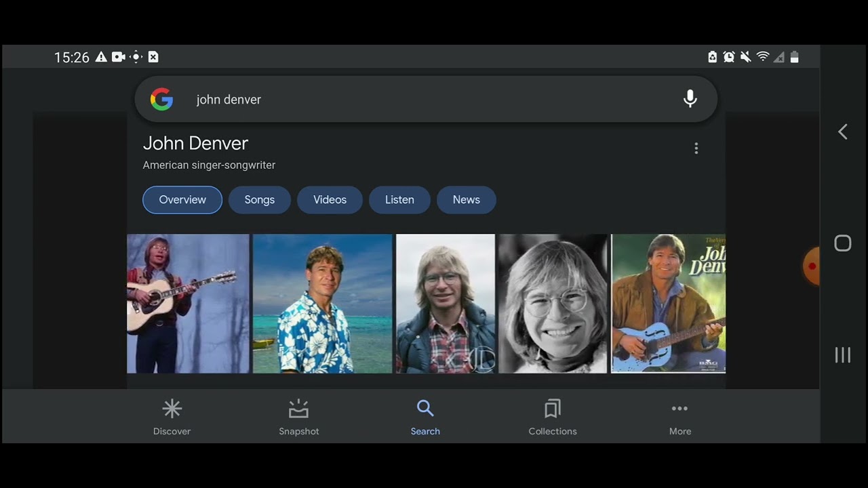Image resolution: width=868 pixels, height=488 pixels.
Task: Tap the alarm clock status icon
Action: [x=729, y=57]
